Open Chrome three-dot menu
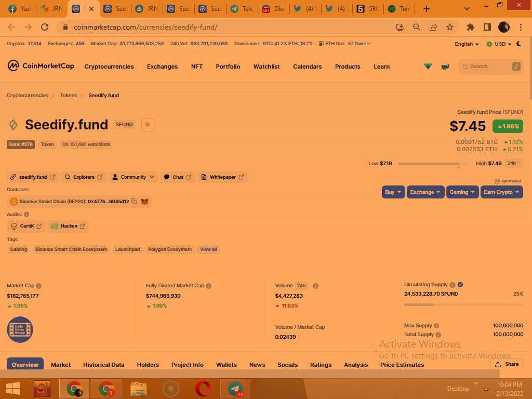This screenshot has height=399, width=532. tap(521, 27)
